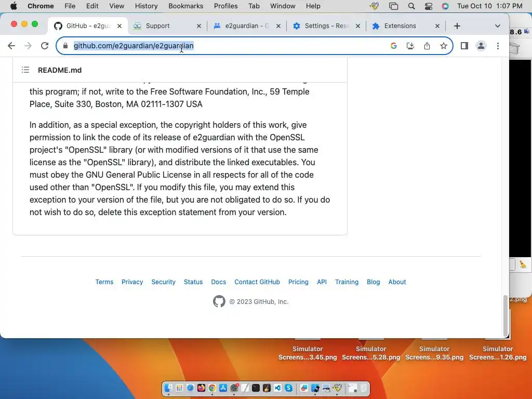Click the page vertical scrollbar thumb
The height and width of the screenshot is (399, 532).
point(505,315)
